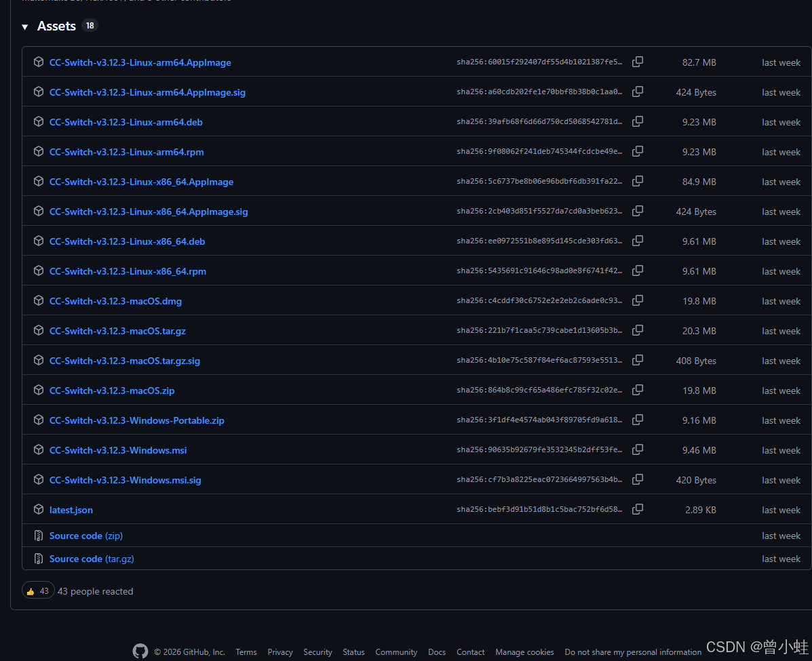Open Privacy footer link

click(x=280, y=652)
